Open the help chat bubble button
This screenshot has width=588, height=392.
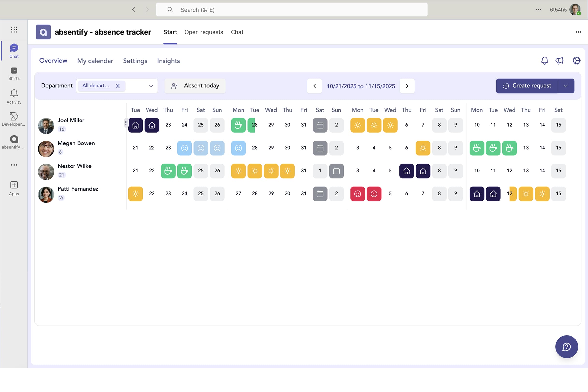click(566, 347)
